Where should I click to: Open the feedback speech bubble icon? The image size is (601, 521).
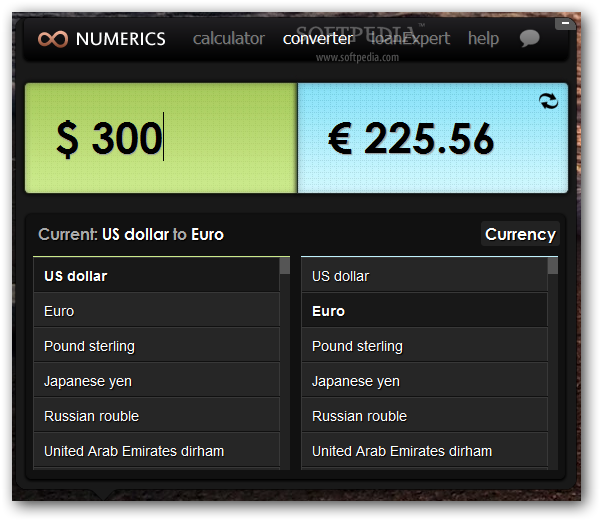pos(529,38)
